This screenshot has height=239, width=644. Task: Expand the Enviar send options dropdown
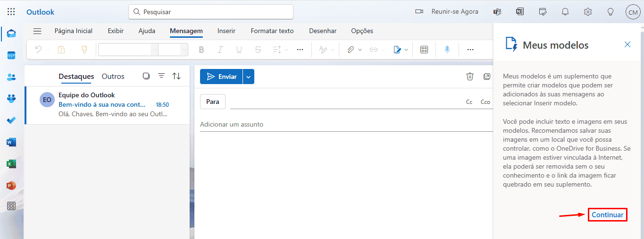coord(249,77)
